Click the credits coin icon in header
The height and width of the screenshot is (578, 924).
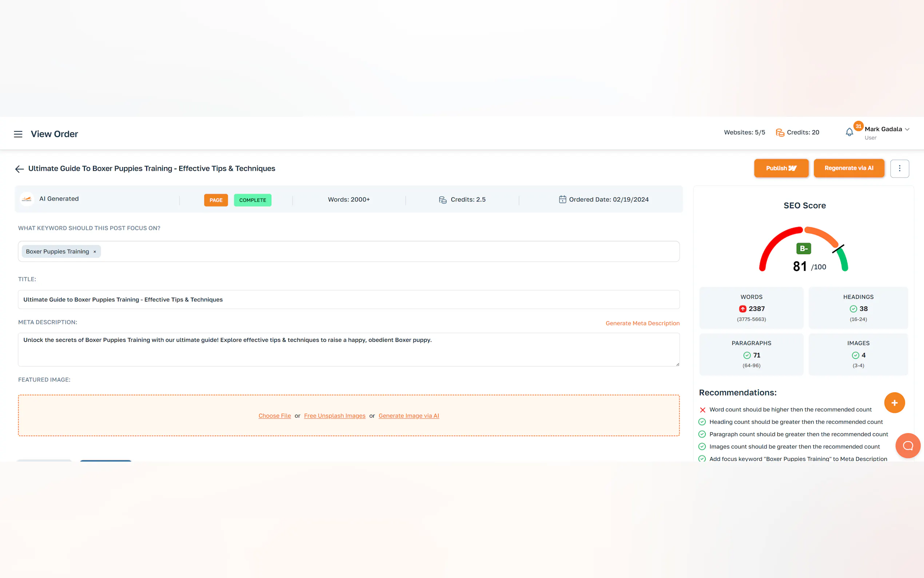tap(780, 132)
